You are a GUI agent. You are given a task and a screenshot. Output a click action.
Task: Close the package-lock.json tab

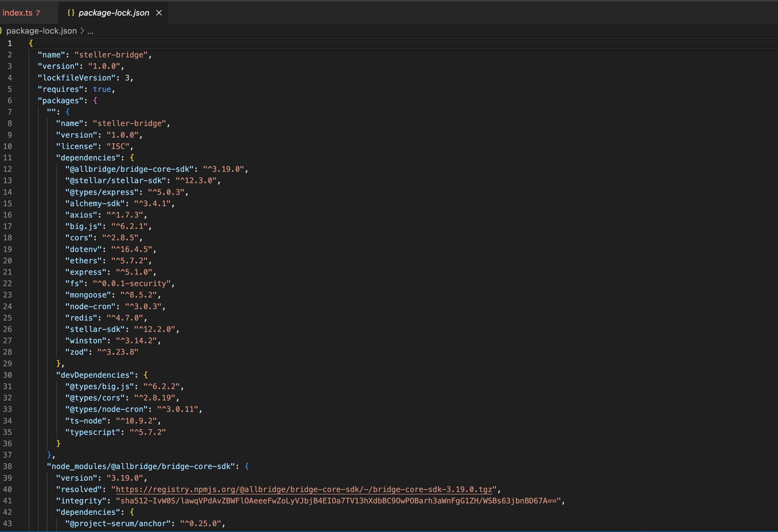tap(159, 13)
